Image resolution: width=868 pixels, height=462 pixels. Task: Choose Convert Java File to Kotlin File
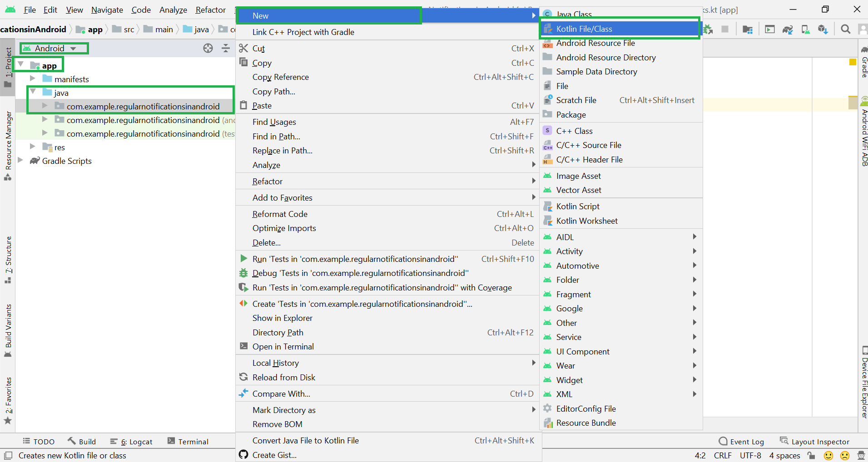tap(305, 440)
